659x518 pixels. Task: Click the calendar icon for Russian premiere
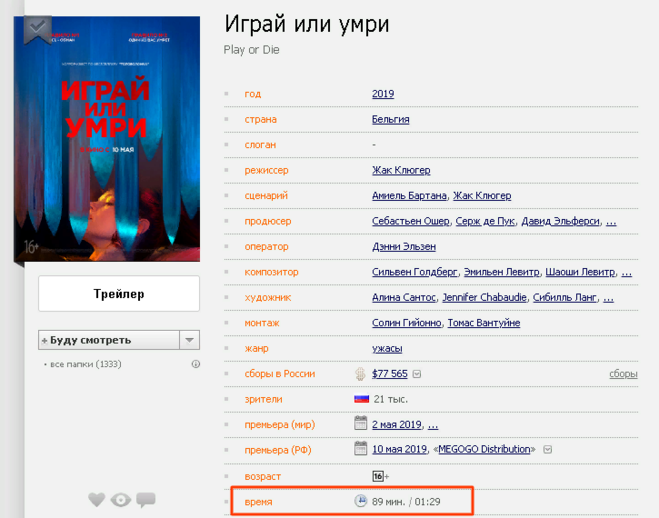pyautogui.click(x=361, y=449)
